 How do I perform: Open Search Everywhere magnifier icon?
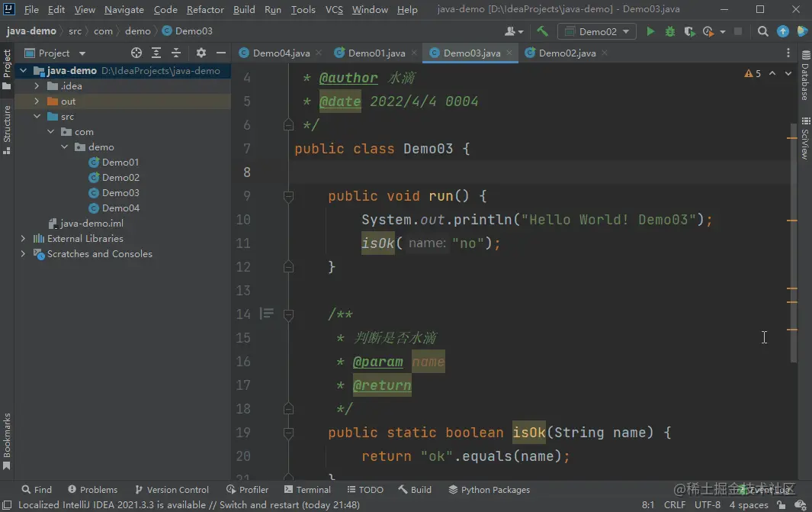coord(763,31)
